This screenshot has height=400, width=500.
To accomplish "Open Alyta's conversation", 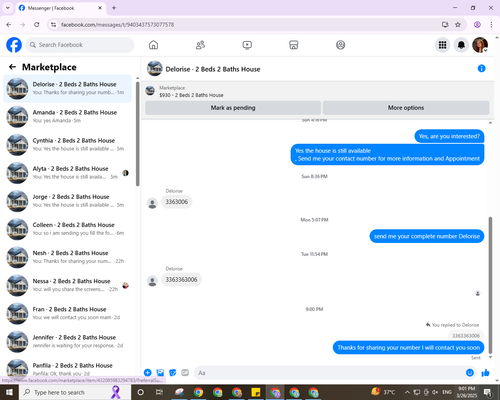I will [67, 173].
